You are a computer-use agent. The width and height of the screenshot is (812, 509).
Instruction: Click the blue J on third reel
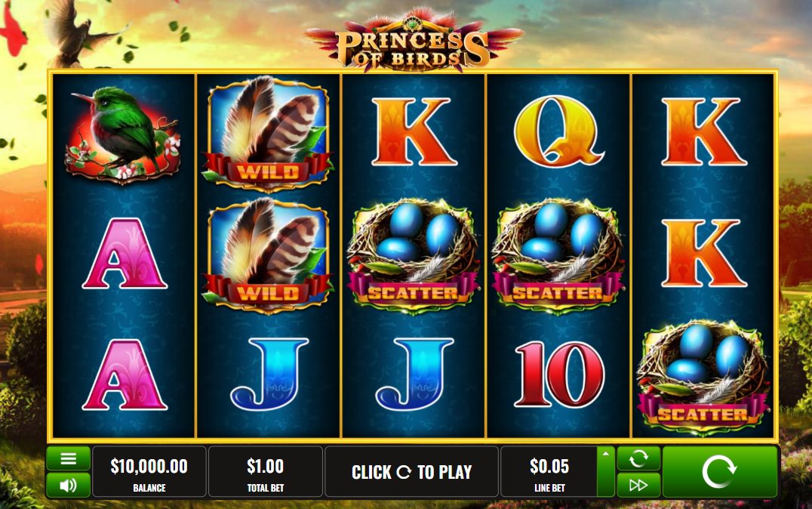click(x=414, y=373)
